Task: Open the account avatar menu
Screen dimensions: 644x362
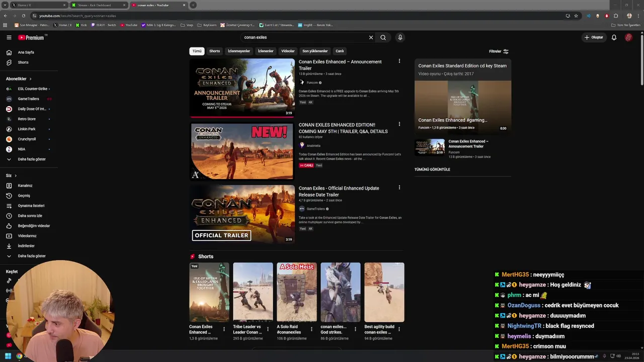Action: [x=629, y=37]
